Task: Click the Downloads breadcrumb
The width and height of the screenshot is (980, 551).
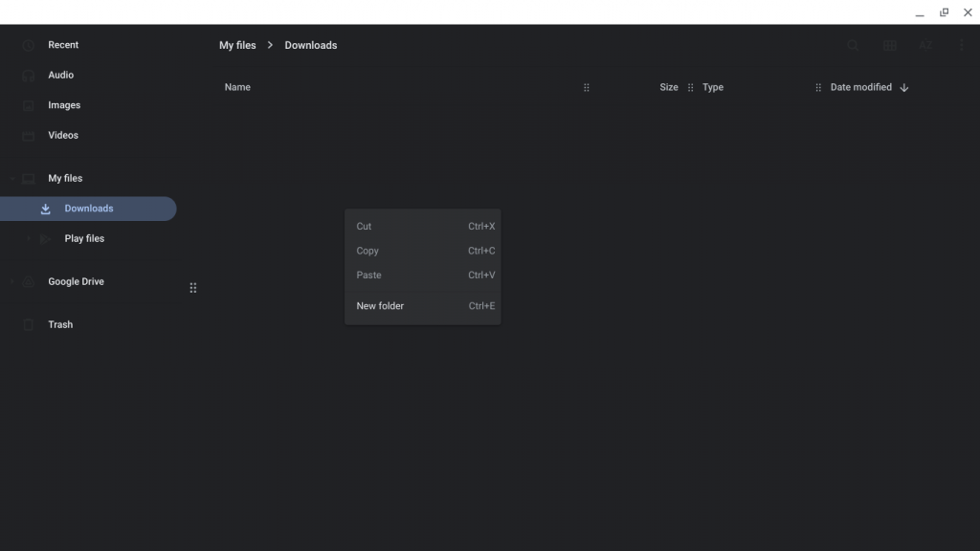Action: point(311,45)
